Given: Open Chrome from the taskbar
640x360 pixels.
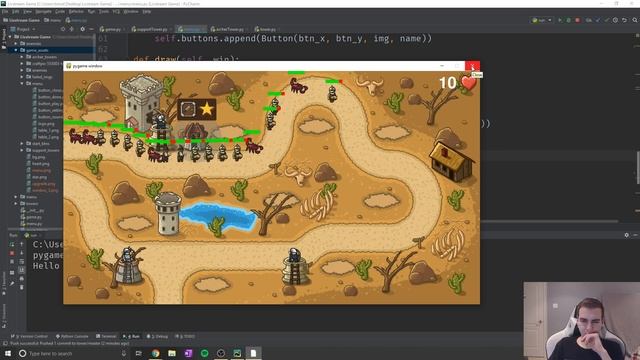Looking at the screenshot, I should 156,353.
